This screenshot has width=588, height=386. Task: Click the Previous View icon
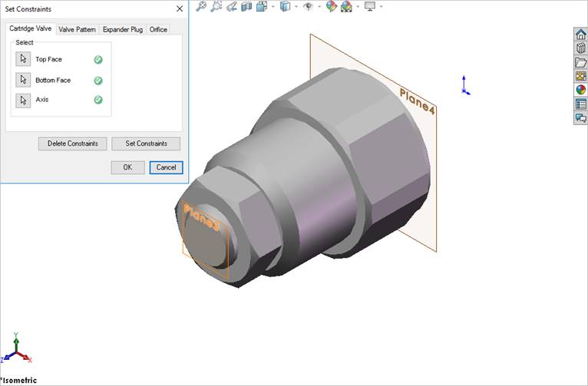click(231, 7)
